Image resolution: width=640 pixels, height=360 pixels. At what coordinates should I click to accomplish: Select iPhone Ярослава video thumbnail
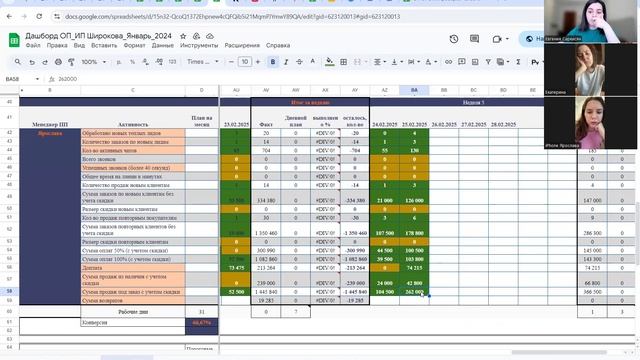[590, 123]
